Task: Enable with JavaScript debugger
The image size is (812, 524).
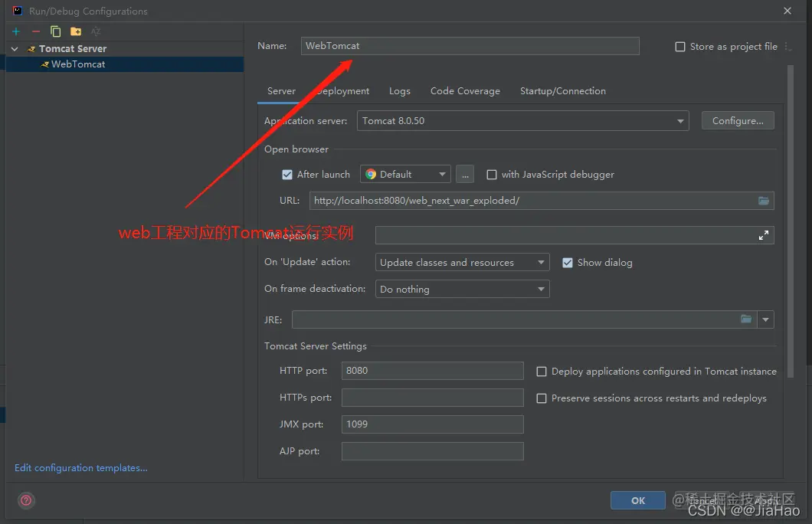Action: 492,175
